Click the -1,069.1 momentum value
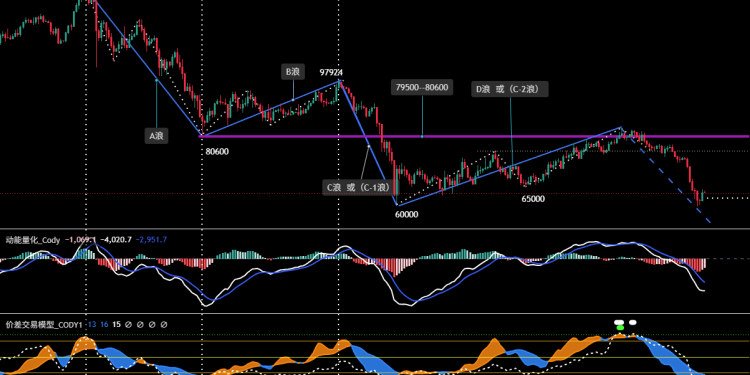Screen dimensions: 750x375 click(81, 240)
